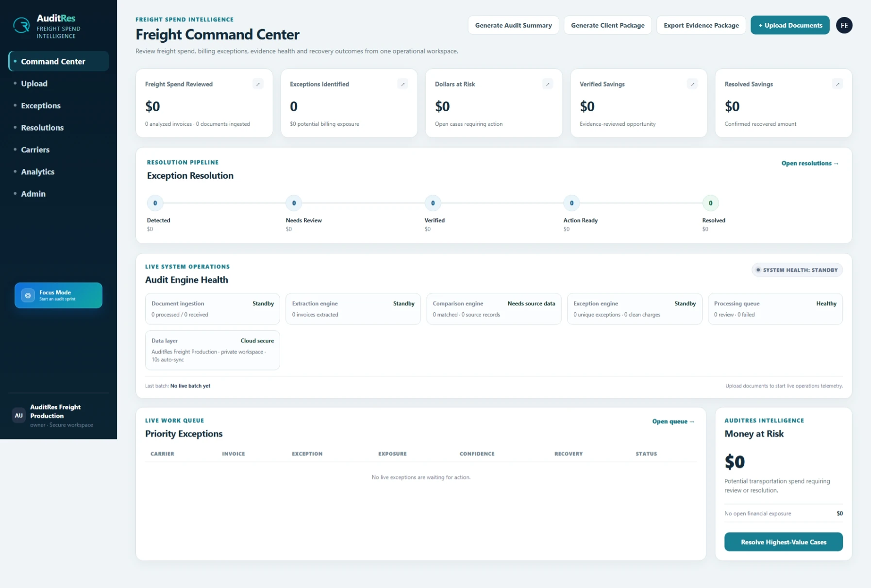Open the Admin sidebar item
871x588 pixels.
pos(59,194)
